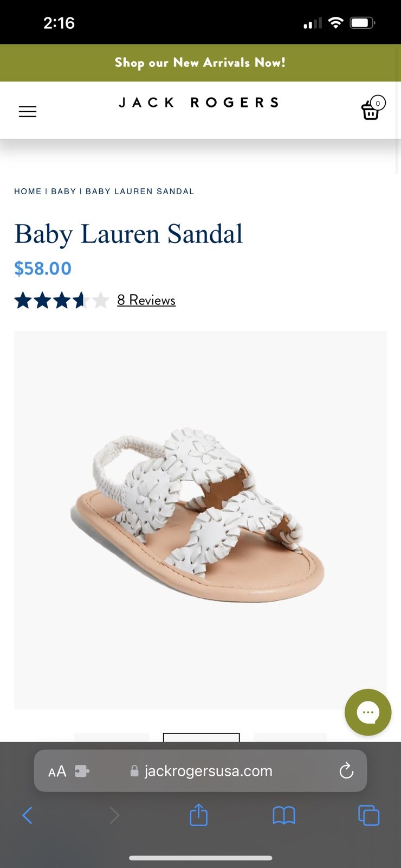Open the AA reader text options

click(x=57, y=771)
